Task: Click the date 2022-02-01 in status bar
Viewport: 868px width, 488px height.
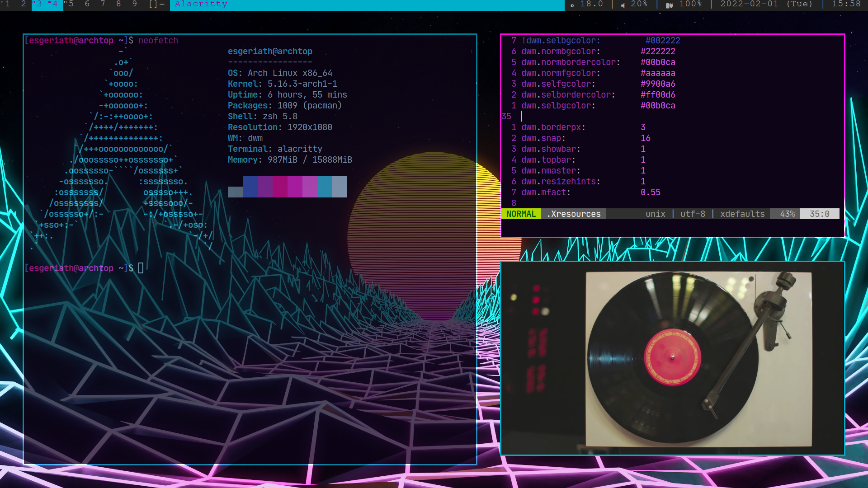Action: (749, 4)
